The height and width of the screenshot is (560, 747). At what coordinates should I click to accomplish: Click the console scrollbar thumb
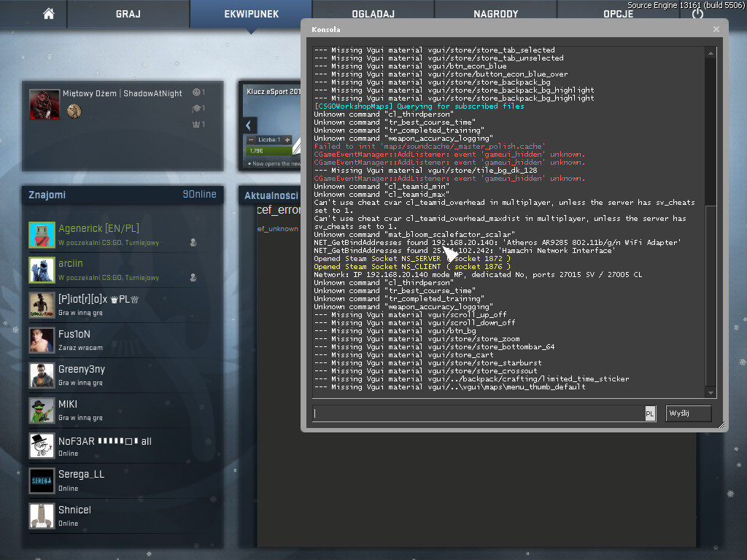coord(711,295)
